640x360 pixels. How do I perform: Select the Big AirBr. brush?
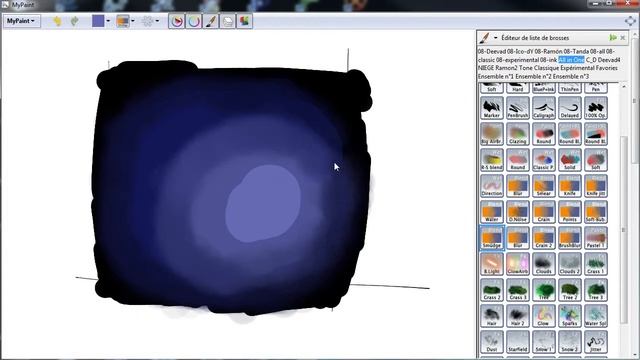pyautogui.click(x=492, y=134)
